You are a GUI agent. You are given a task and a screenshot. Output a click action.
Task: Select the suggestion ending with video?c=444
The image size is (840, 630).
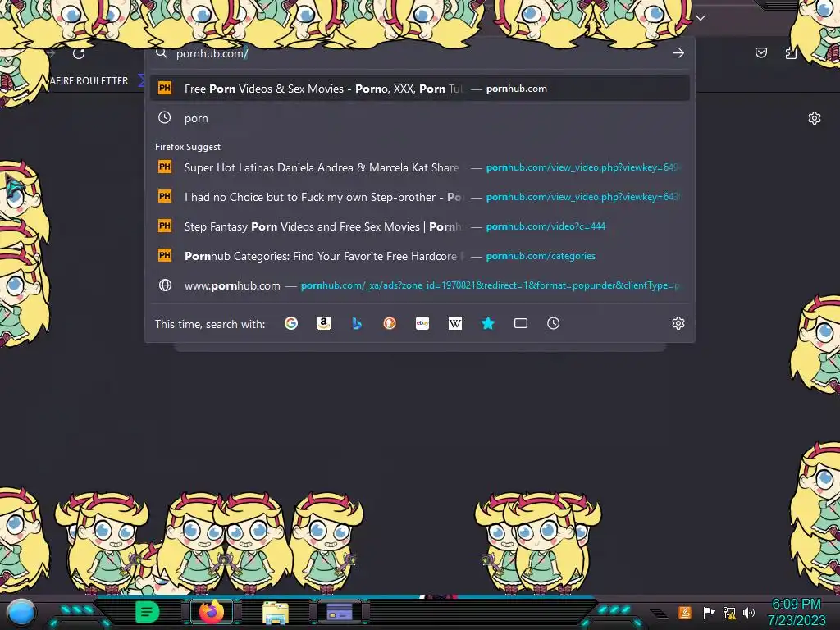point(420,226)
